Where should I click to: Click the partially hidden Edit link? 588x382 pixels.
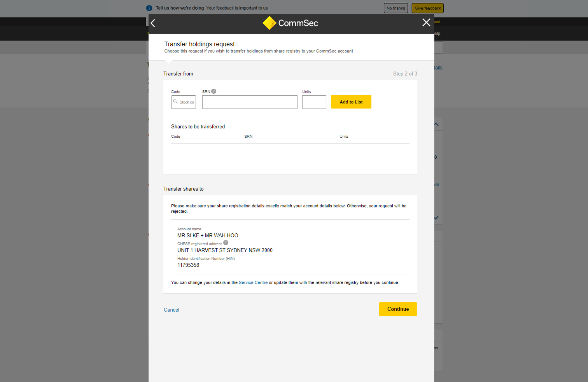[437, 185]
